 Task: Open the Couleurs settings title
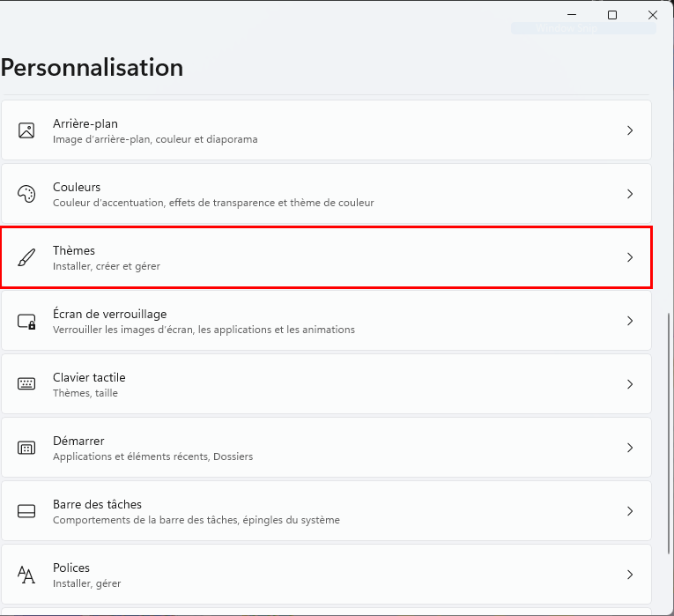click(77, 187)
